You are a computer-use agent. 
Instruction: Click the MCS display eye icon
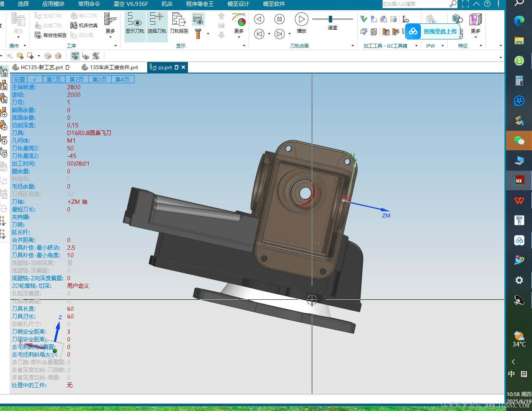[76, 56]
